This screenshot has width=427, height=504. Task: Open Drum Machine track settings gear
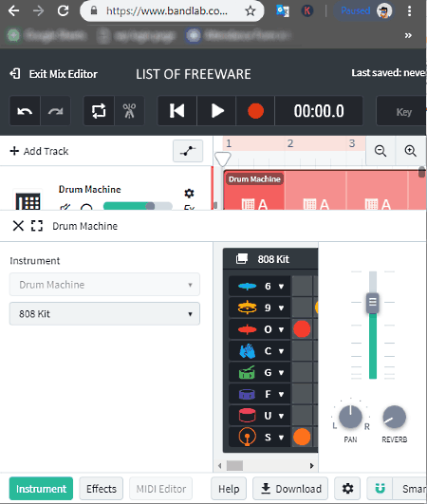click(189, 194)
